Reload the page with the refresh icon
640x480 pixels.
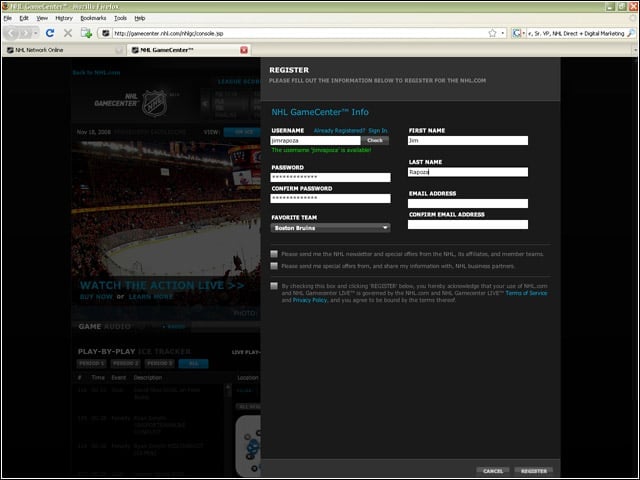tap(50, 33)
